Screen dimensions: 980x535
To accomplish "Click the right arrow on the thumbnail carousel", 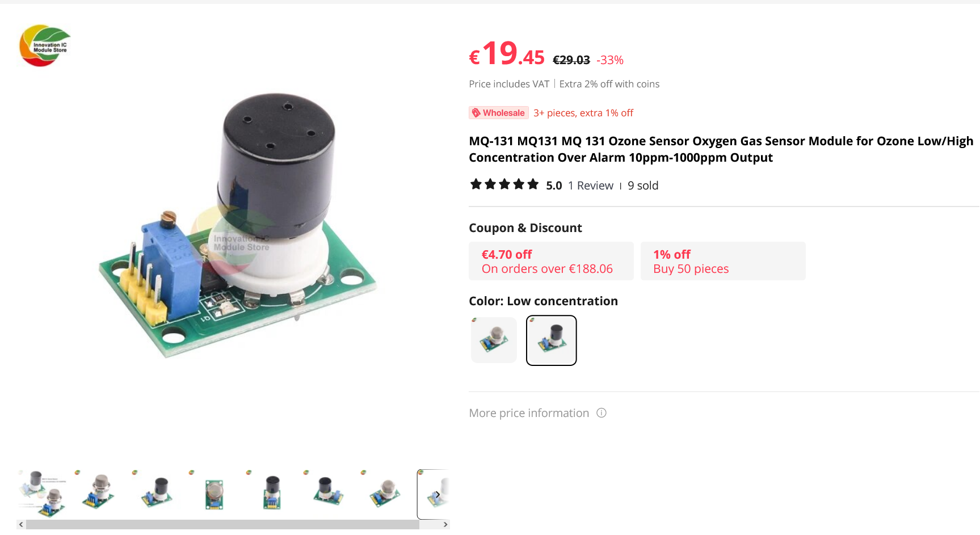I will (x=438, y=495).
